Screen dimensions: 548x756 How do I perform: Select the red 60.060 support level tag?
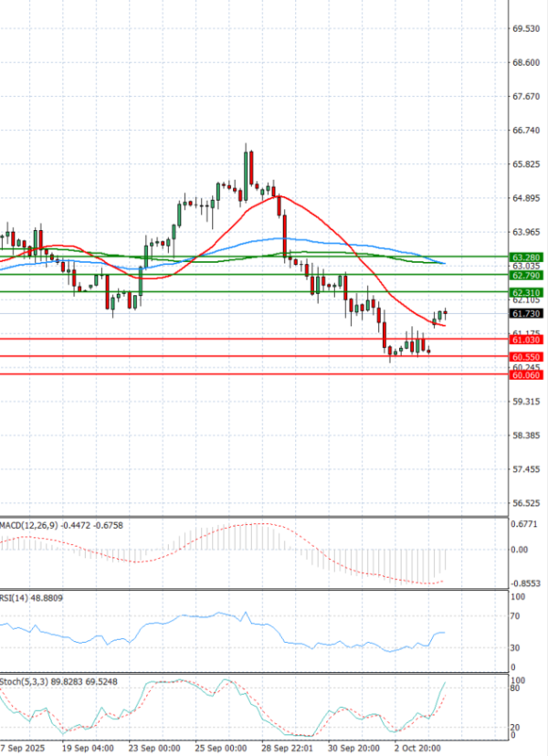point(526,374)
